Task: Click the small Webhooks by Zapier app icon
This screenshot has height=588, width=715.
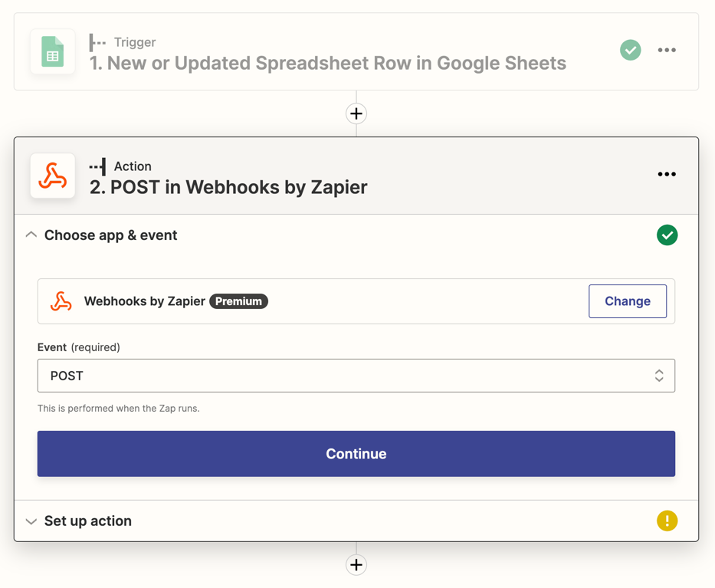Action: click(61, 301)
